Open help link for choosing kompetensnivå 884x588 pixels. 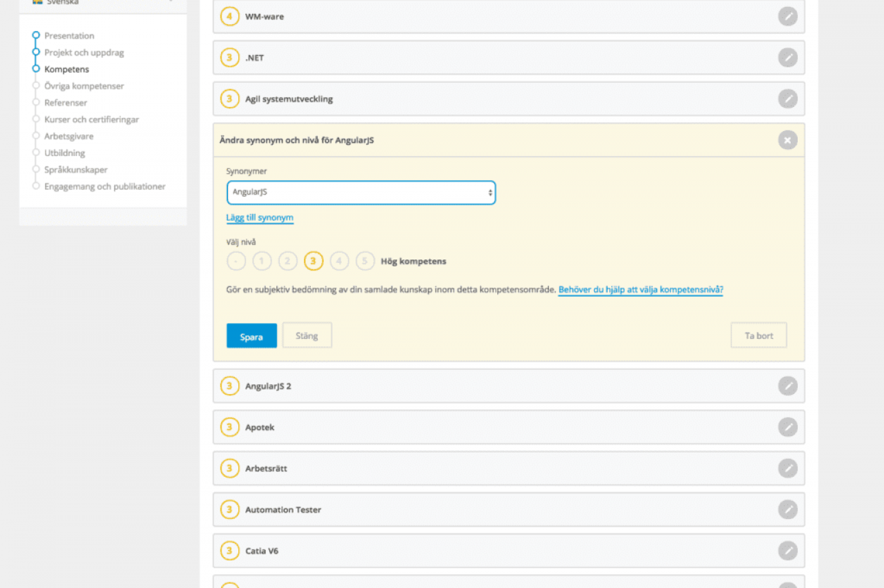tap(640, 290)
